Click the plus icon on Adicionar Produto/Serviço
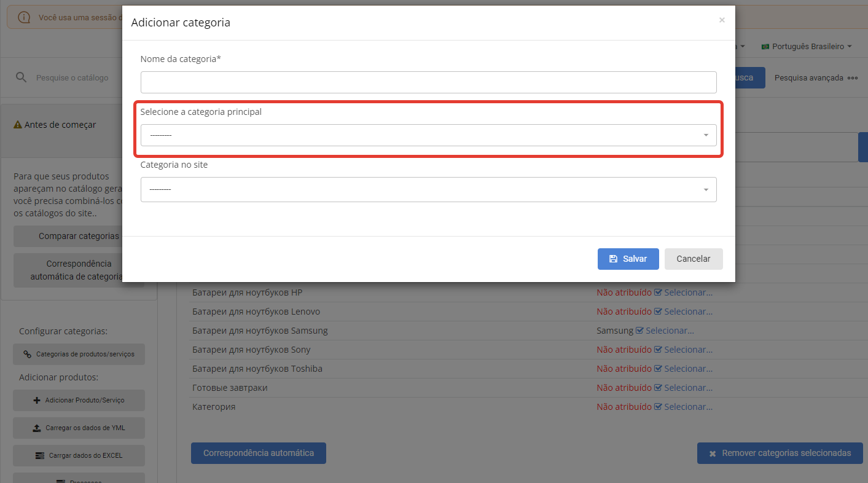 [x=37, y=400]
